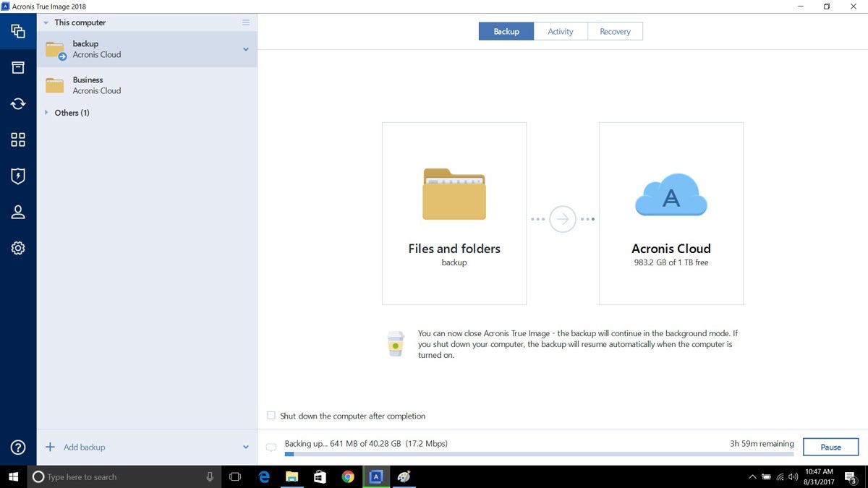Open the Windows Start menu
Screen dimensions: 868x488
point(13,476)
